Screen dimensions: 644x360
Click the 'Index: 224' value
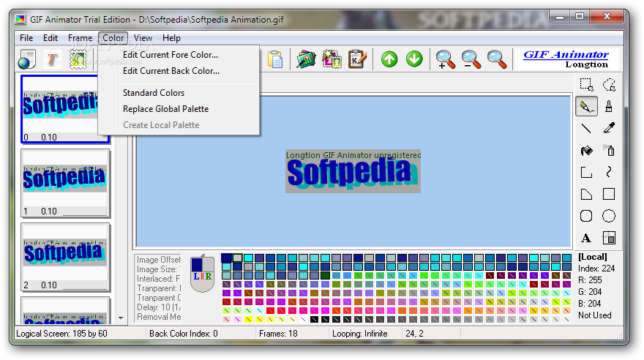[x=596, y=269]
